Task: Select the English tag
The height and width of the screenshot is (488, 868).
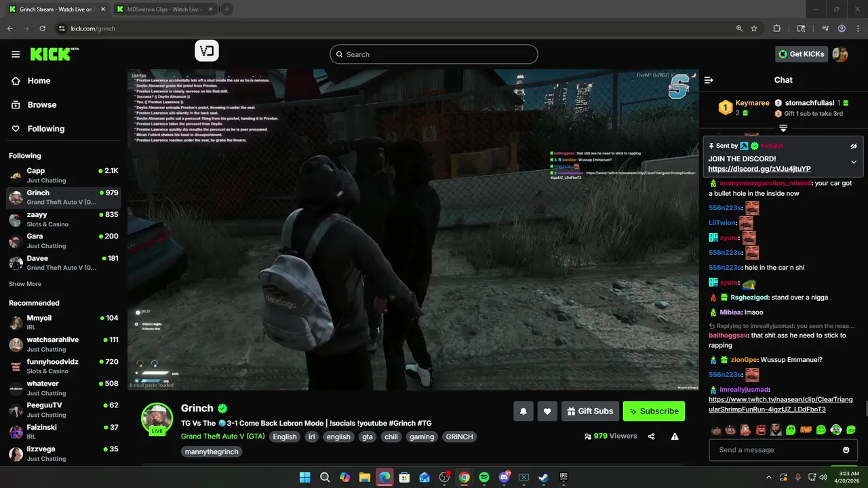Action: [285, 436]
